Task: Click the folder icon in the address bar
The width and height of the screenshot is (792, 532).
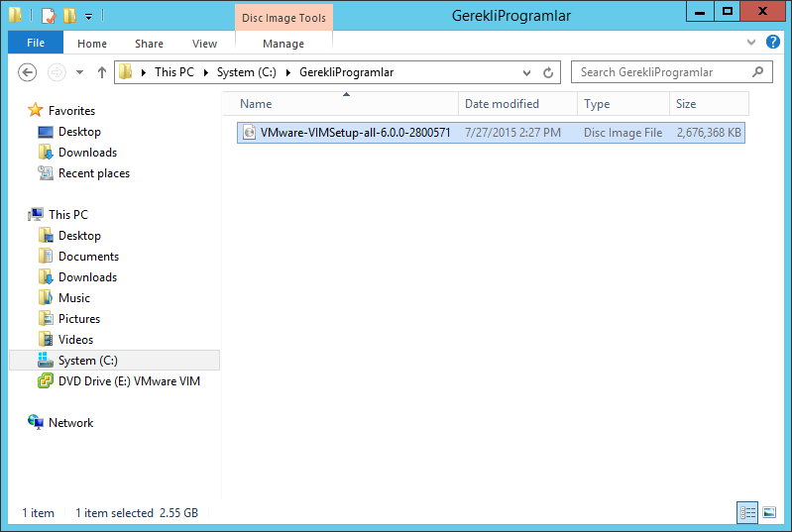Action: click(126, 72)
